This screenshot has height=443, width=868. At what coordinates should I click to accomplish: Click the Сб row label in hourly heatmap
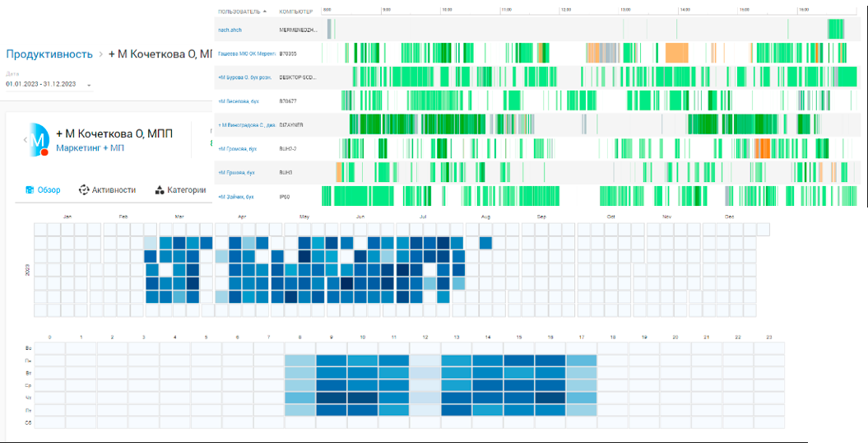pyautogui.click(x=28, y=422)
